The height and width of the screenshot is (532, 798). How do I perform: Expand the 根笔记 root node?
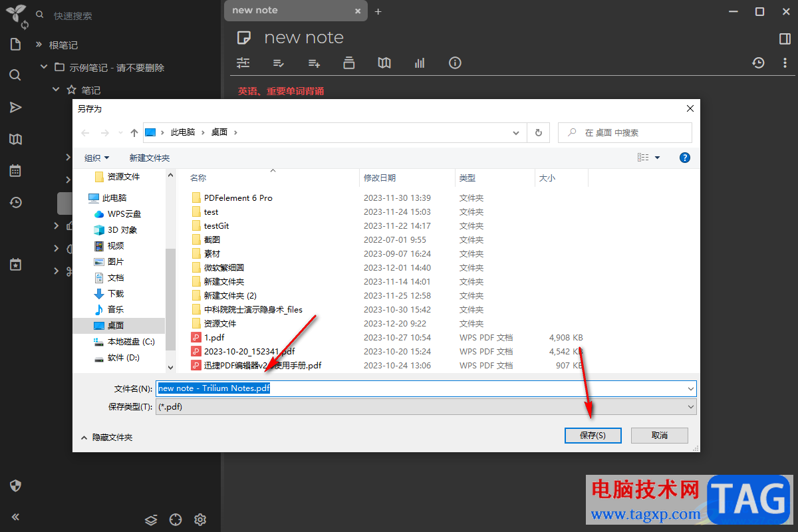[39, 45]
